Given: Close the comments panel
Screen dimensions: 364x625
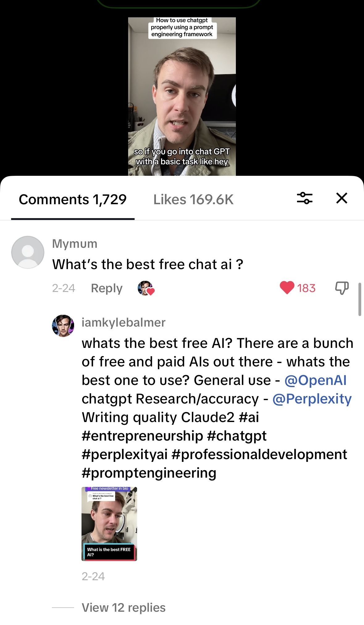Looking at the screenshot, I should 341,198.
